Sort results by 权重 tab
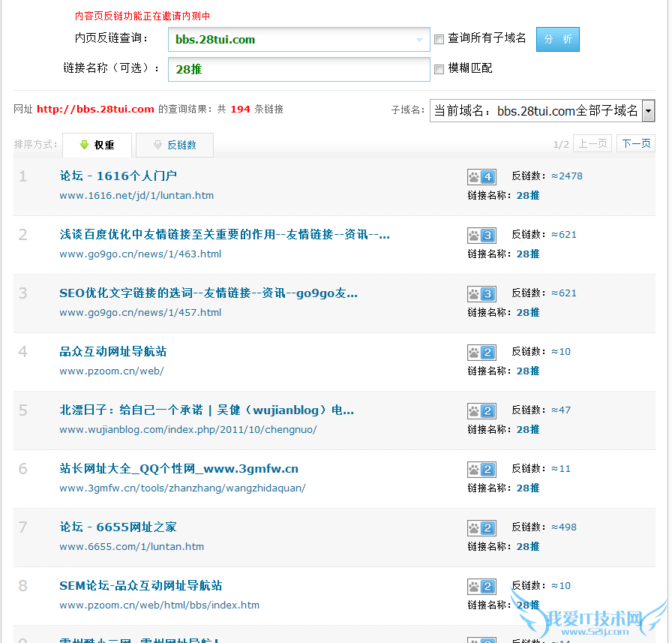The image size is (672, 643). click(97, 145)
